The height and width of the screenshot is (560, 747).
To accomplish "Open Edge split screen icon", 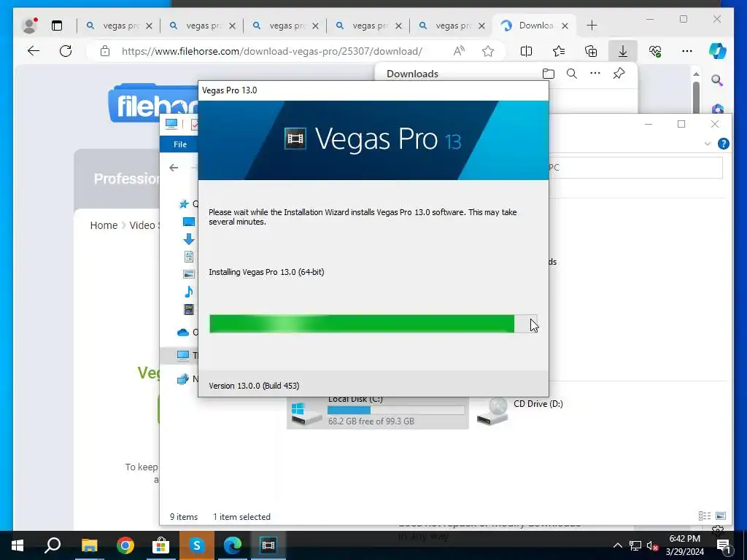I will point(526,51).
